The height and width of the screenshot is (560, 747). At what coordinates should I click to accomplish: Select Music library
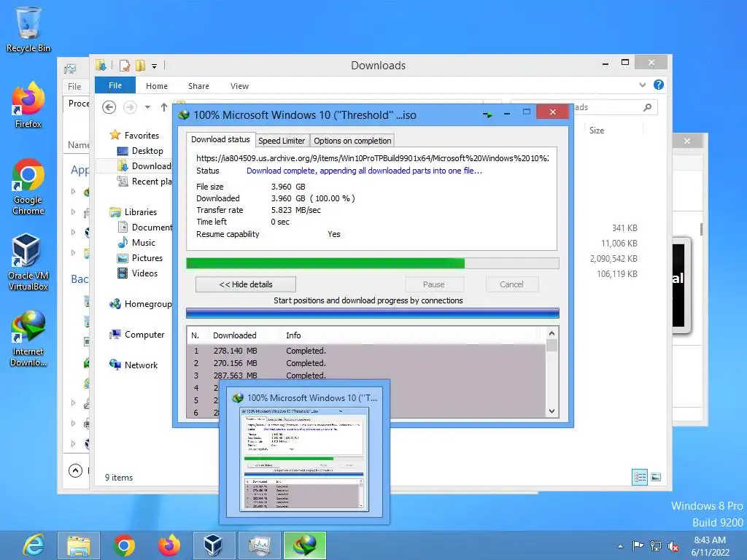point(136,242)
